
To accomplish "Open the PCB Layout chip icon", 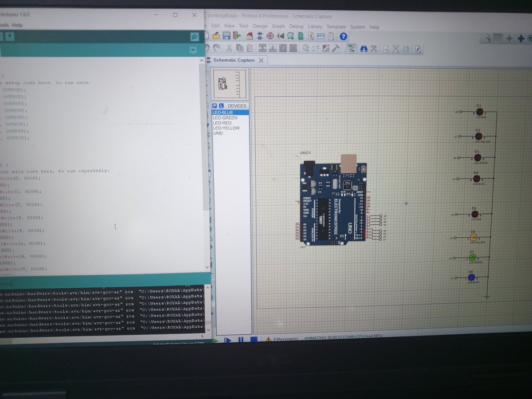I will click(x=270, y=36).
